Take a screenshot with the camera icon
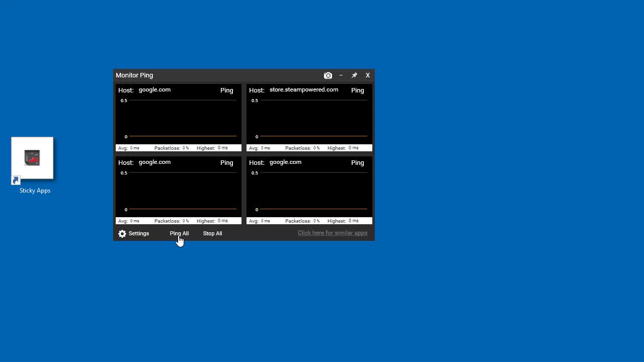 point(328,75)
